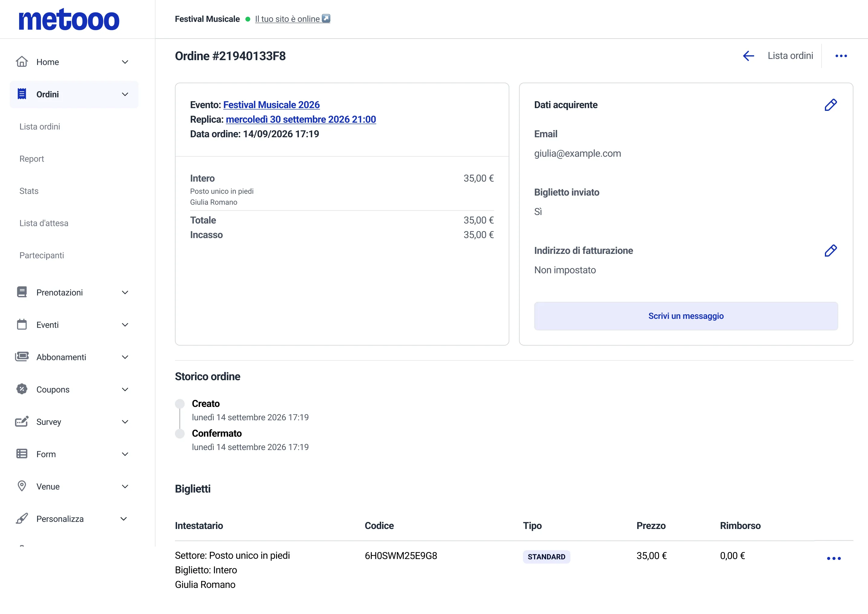Click the Confermato history entry
Viewport: 868px width, 614px height.
point(217,433)
